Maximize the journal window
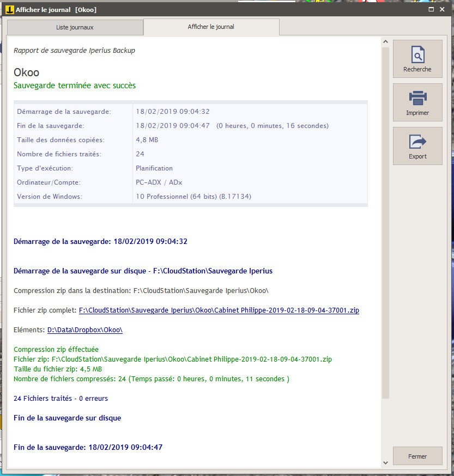This screenshot has height=476, width=454. 431,9
